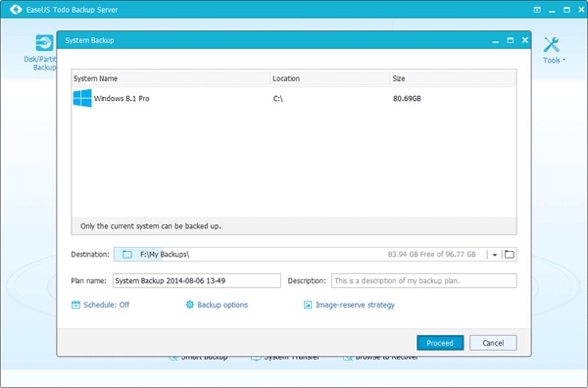Click the Image-reserve strategy icon
The height and width of the screenshot is (388, 588).
[307, 305]
